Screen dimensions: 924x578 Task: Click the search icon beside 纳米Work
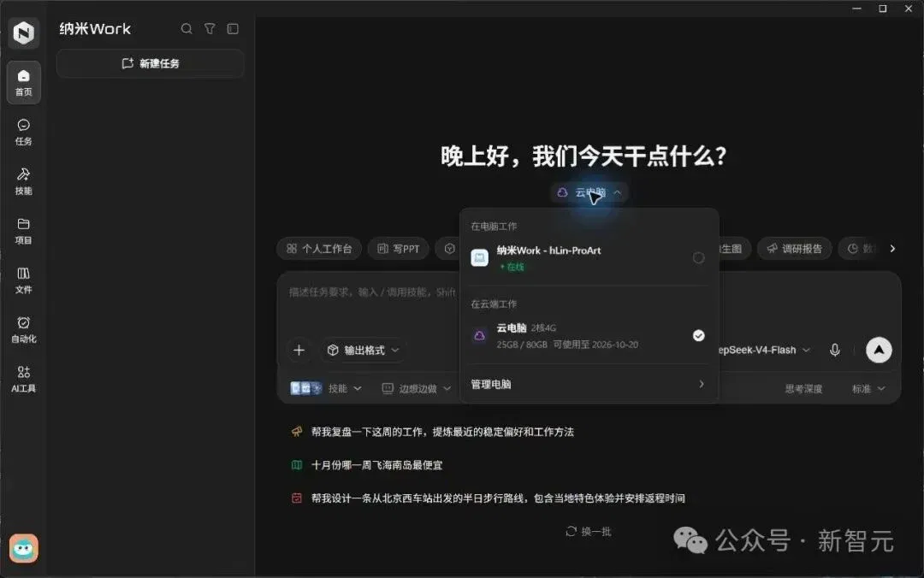[187, 29]
